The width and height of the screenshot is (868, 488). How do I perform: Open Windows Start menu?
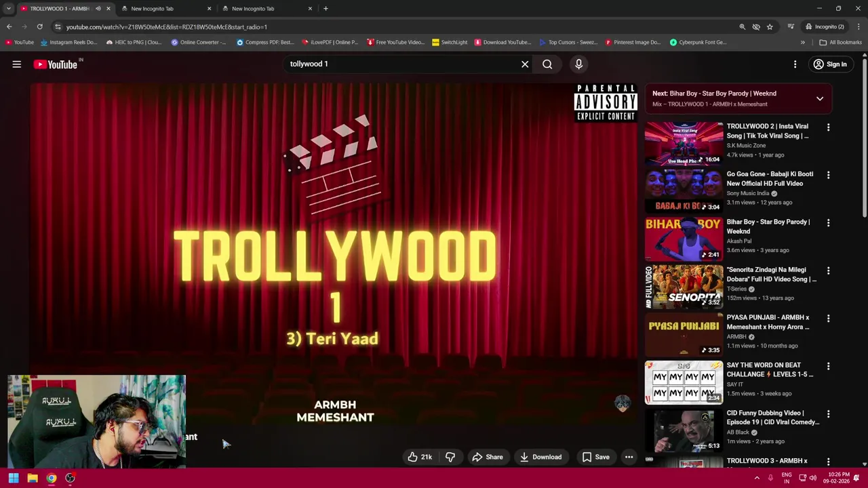click(x=14, y=479)
